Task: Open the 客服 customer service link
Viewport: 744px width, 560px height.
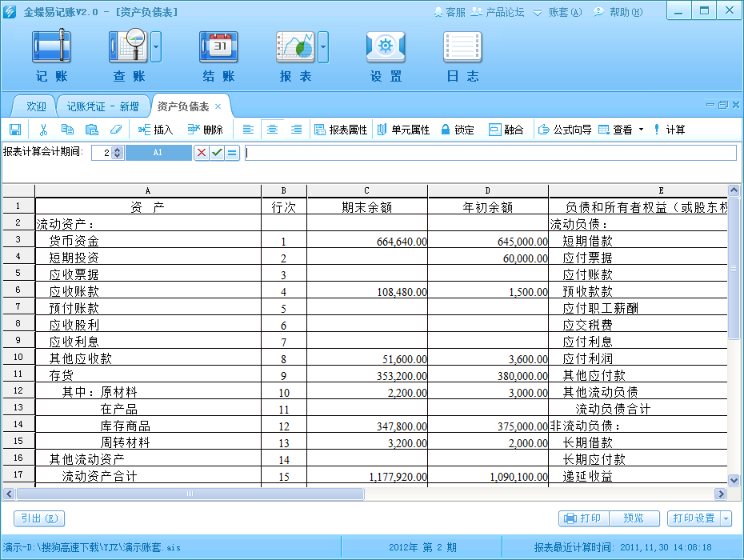Action: (450, 12)
